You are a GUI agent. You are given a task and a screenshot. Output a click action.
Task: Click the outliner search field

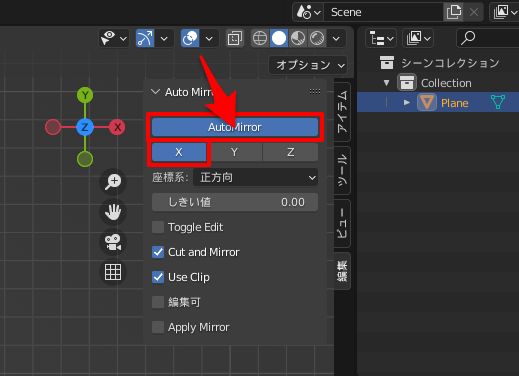click(x=488, y=38)
